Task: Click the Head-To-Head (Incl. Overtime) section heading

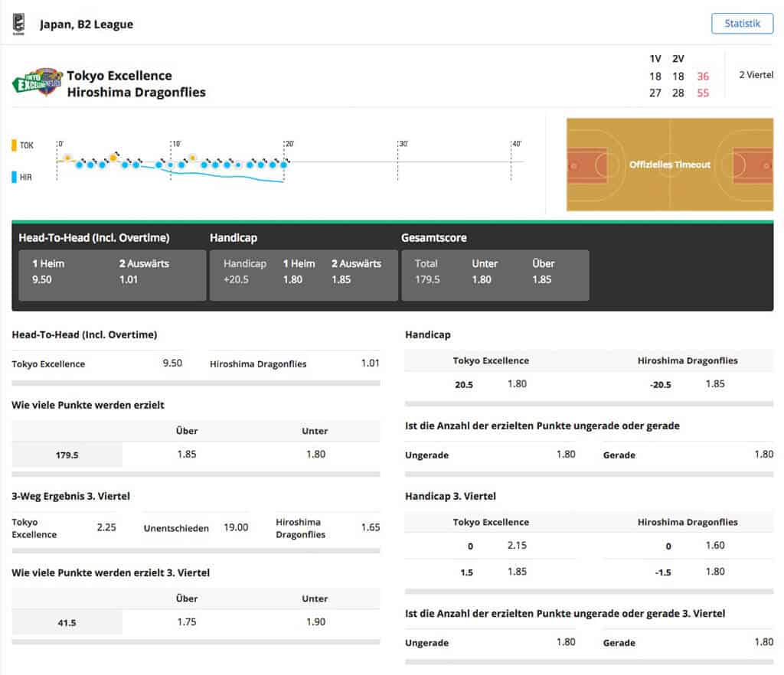Action: pyautogui.click(x=84, y=334)
